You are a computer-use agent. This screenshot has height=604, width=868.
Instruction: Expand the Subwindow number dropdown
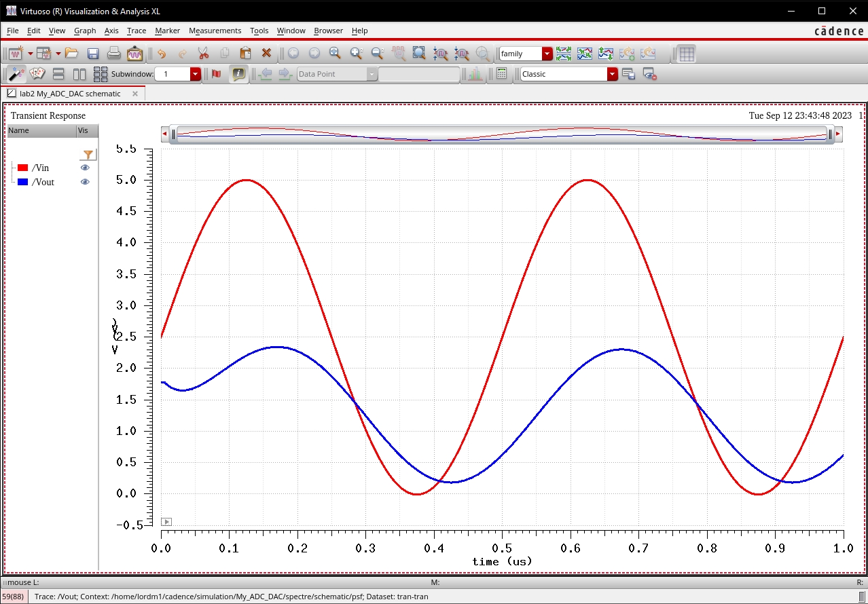coord(196,74)
